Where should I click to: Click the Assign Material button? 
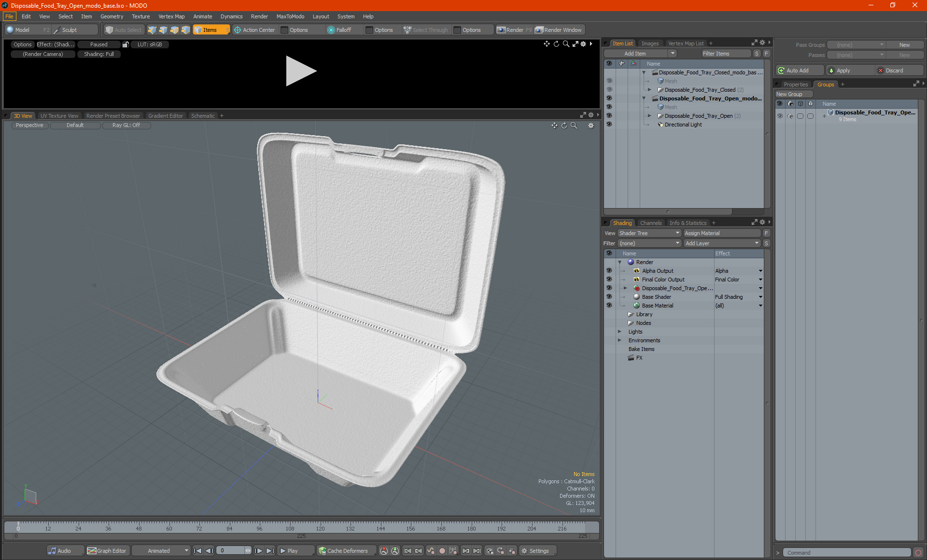pyautogui.click(x=722, y=233)
